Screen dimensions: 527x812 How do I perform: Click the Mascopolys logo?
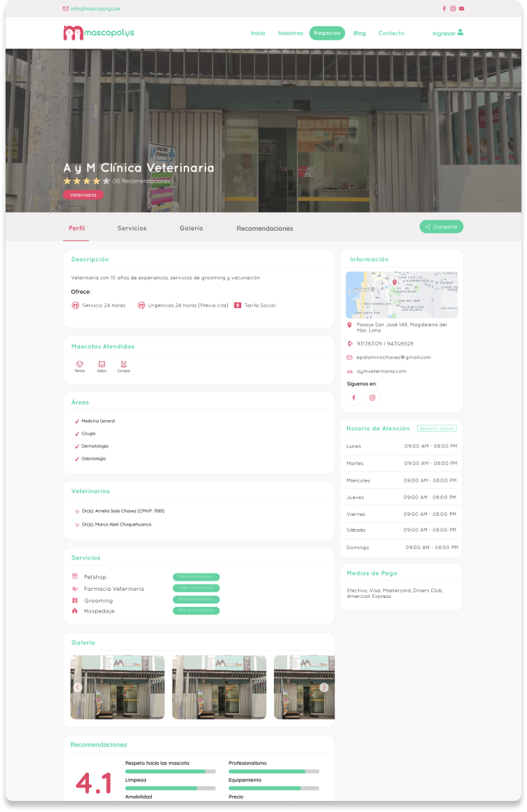pos(98,33)
